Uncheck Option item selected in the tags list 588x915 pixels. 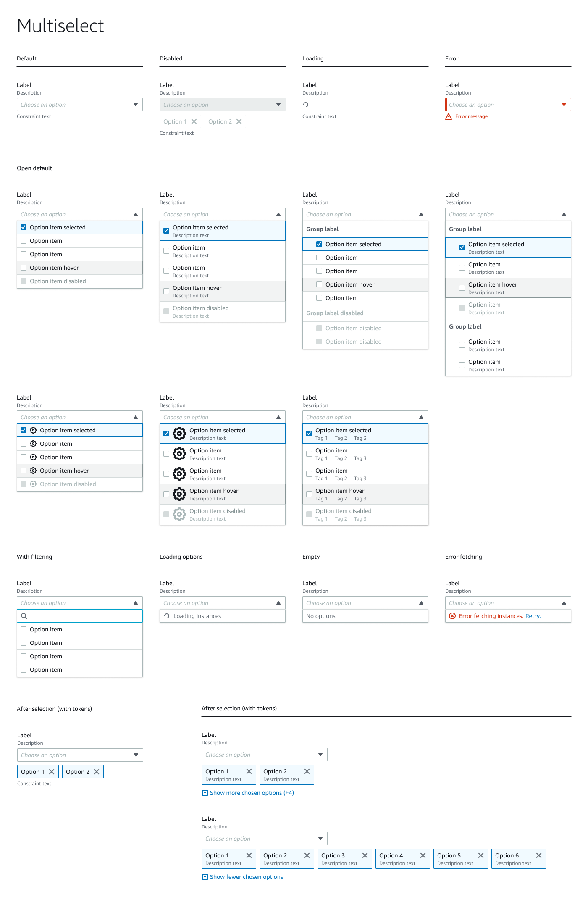tap(309, 434)
